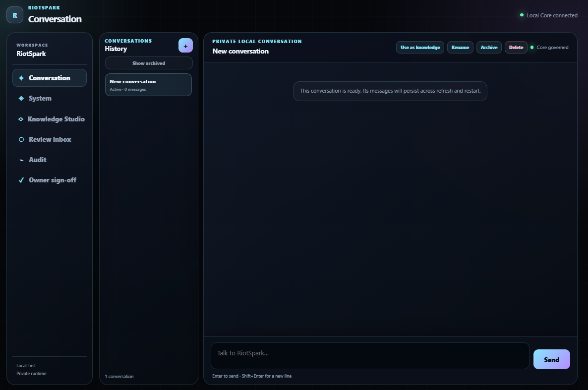Image resolution: width=588 pixels, height=390 pixels.
Task: Click the CONVERSATIONS panel label
Action: 128,41
